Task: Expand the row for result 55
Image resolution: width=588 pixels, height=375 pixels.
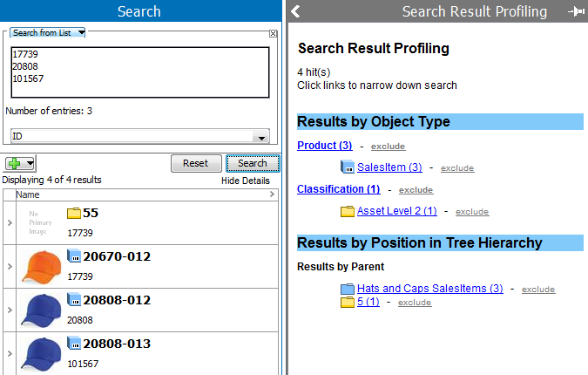Action: click(10, 223)
